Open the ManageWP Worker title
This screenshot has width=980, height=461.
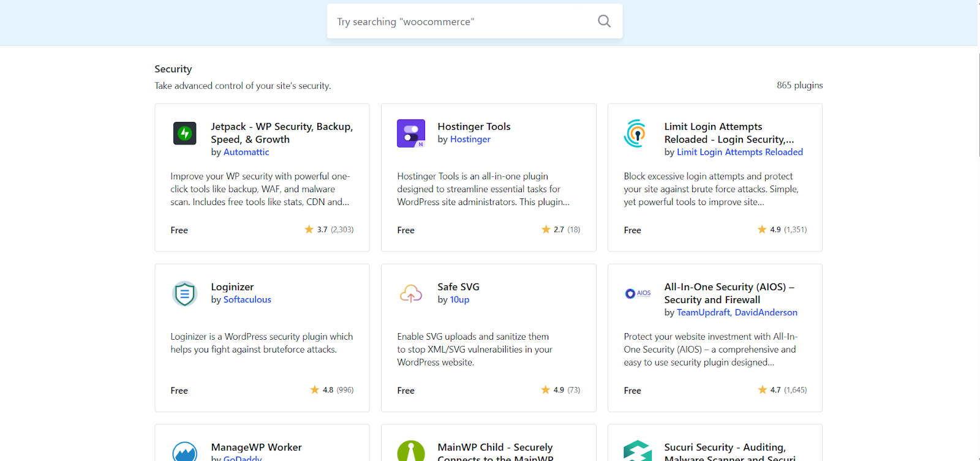point(256,448)
